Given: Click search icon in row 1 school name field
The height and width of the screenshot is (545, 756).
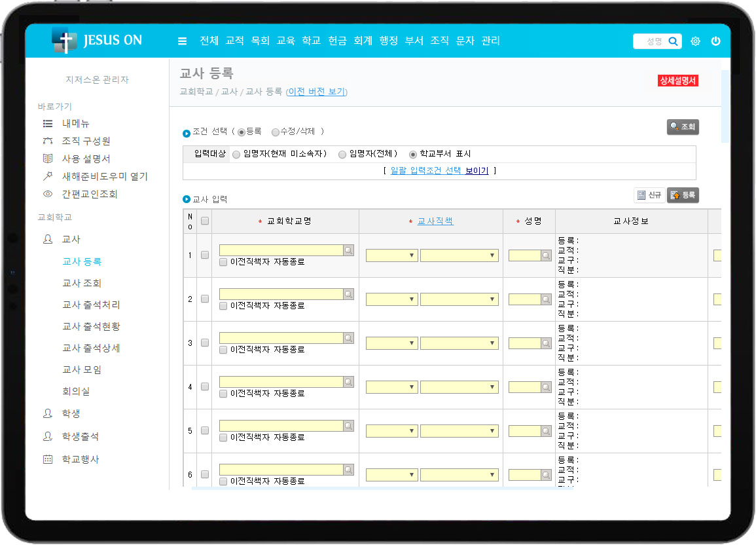Looking at the screenshot, I should (349, 250).
